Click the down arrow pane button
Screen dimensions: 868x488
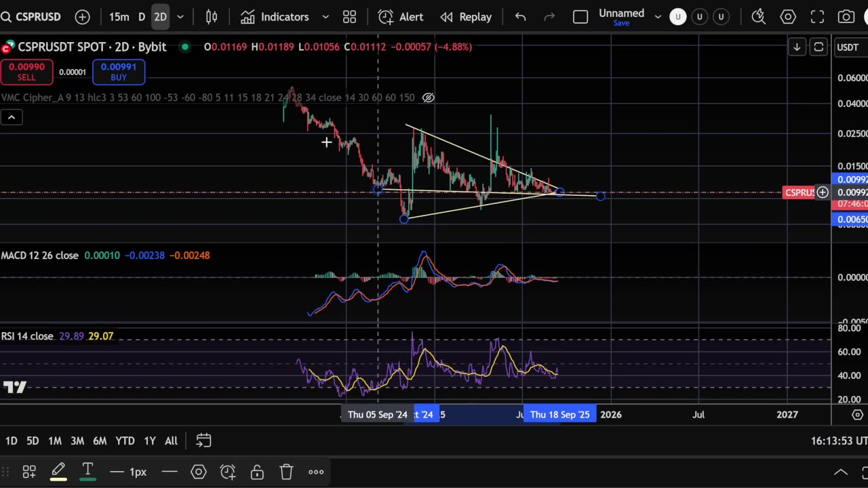797,47
